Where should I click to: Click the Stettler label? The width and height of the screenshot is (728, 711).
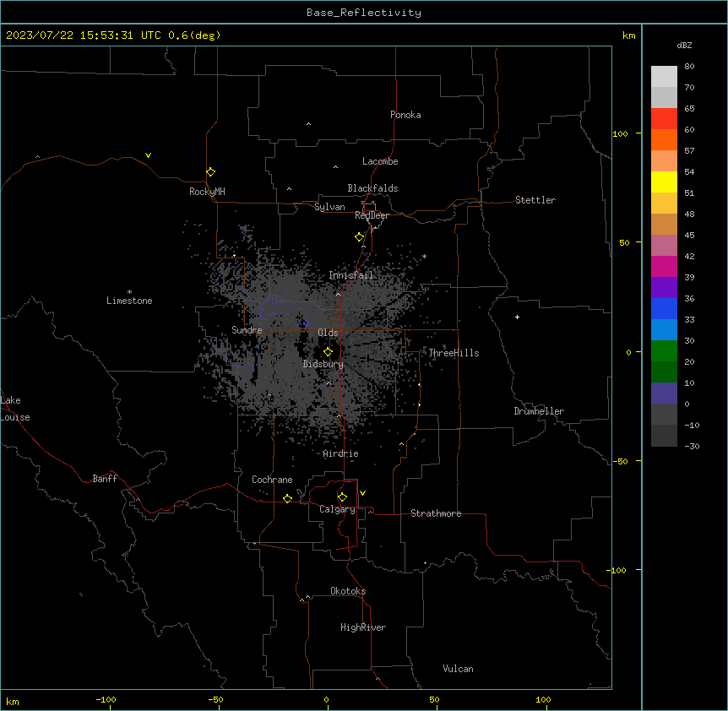(535, 200)
